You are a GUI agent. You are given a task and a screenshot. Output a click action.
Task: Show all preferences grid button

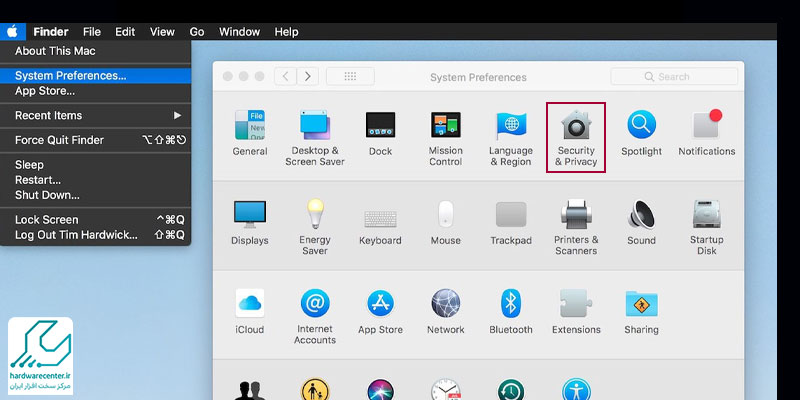pos(350,77)
